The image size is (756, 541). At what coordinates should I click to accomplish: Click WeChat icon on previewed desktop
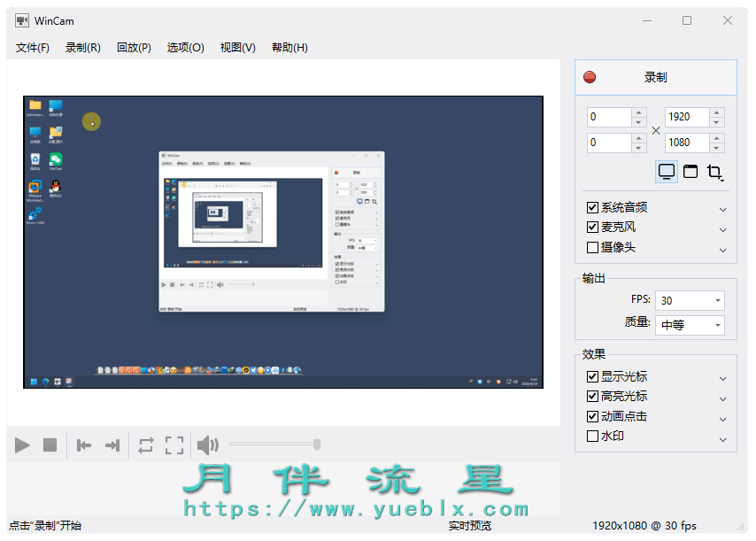[x=56, y=159]
